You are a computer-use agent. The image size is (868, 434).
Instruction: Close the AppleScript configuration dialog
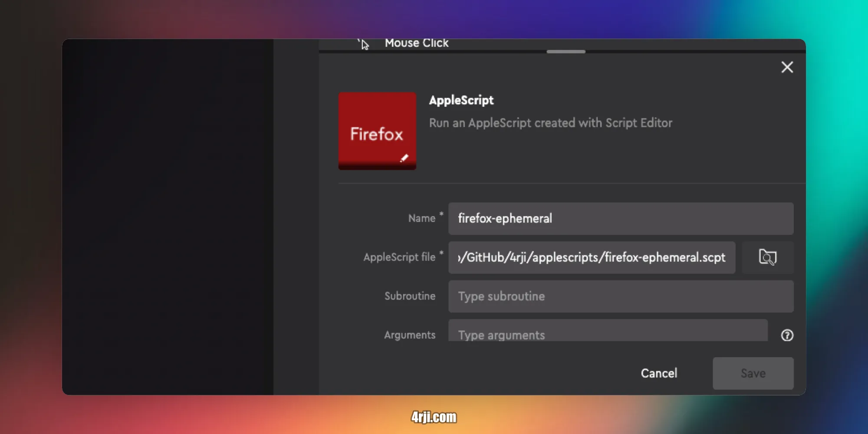788,67
